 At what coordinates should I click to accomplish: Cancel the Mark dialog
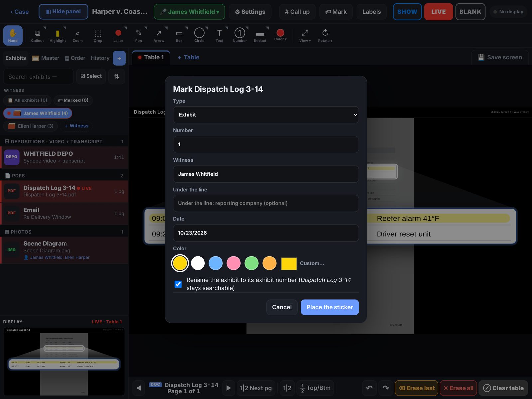point(282,307)
